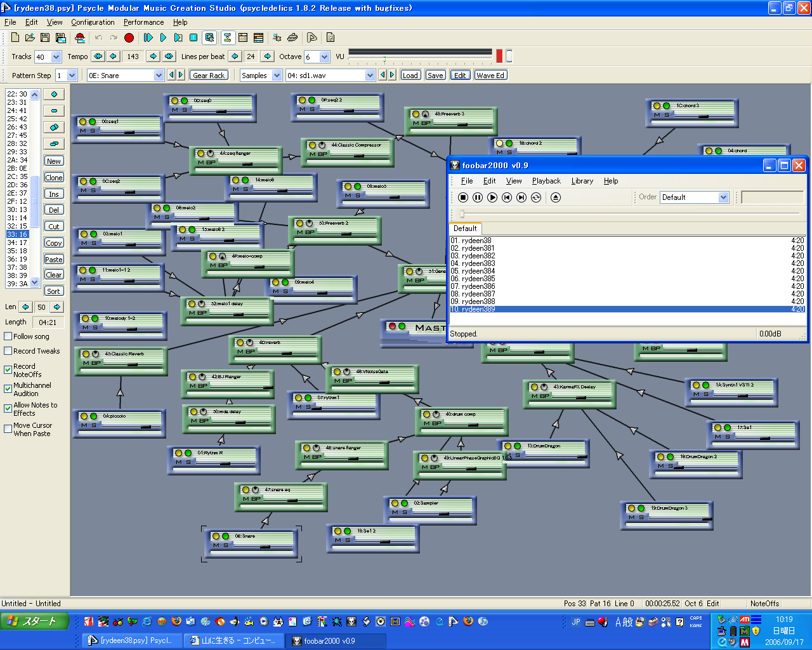The height and width of the screenshot is (650, 812).
Task: Click foobar2000's eject open-file icon
Action: [x=556, y=197]
